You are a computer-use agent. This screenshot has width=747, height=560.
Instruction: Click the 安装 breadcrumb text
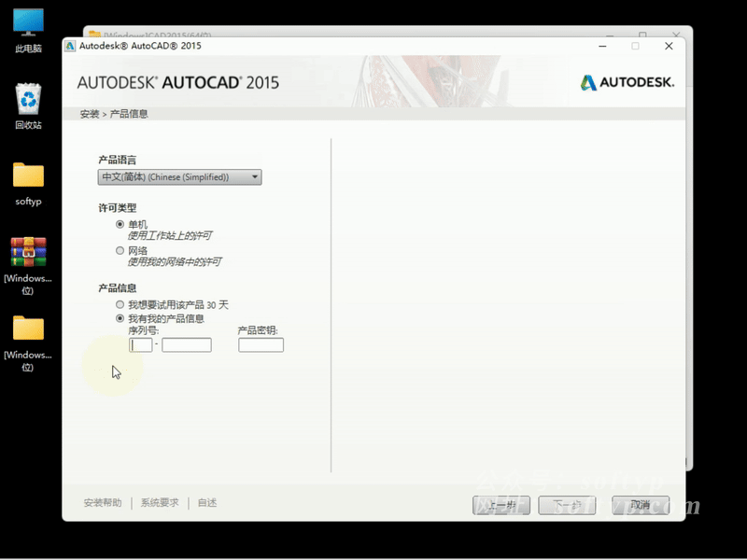coord(90,114)
